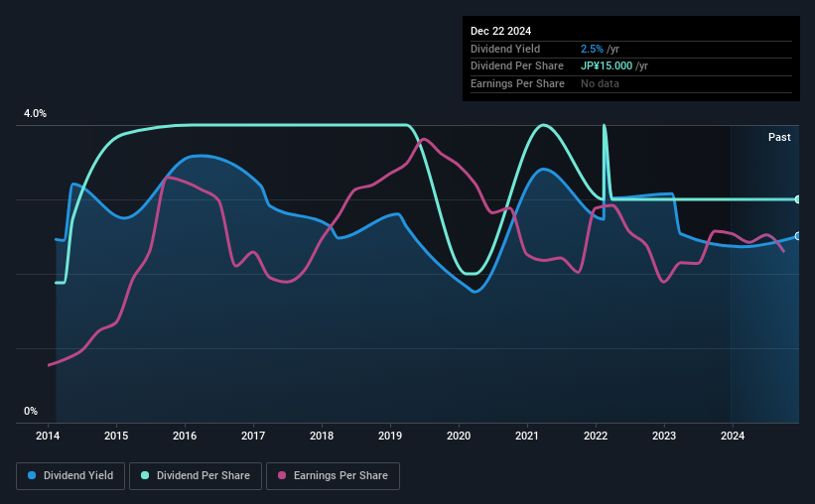Select the 2022 x-axis label
Image resolution: width=815 pixels, height=504 pixels.
[596, 436]
